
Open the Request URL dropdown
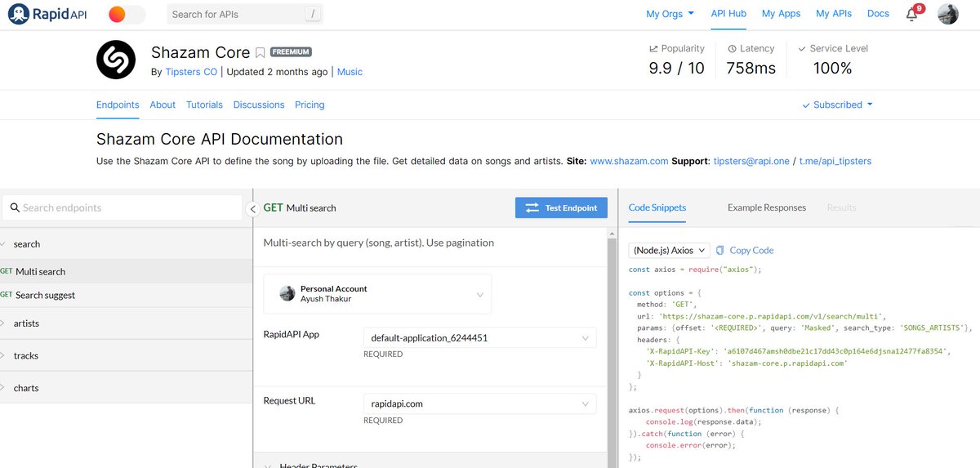tap(479, 403)
